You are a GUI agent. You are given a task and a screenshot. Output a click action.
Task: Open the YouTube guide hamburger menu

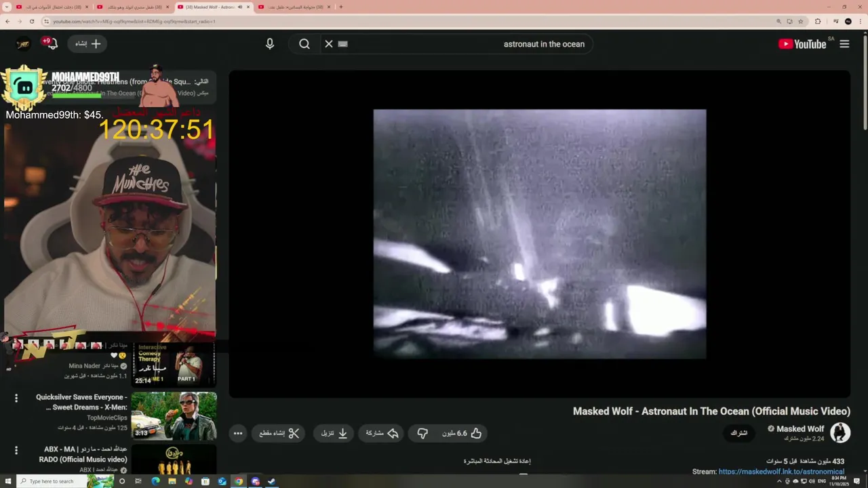tap(844, 44)
